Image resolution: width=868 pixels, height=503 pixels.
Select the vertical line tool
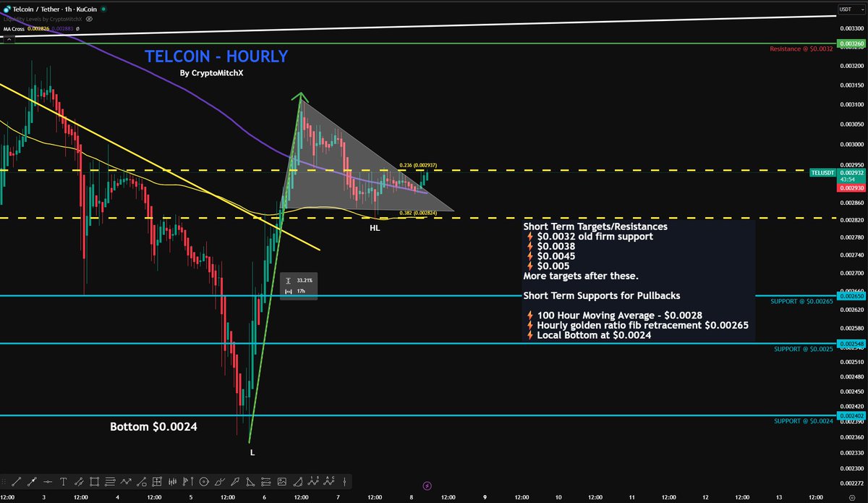345,482
